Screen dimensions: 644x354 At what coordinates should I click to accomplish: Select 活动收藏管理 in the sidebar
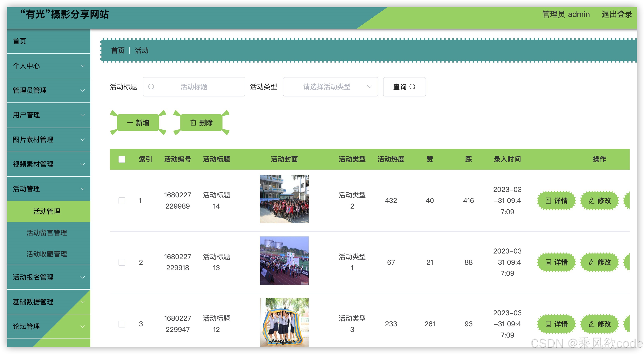[x=47, y=254]
